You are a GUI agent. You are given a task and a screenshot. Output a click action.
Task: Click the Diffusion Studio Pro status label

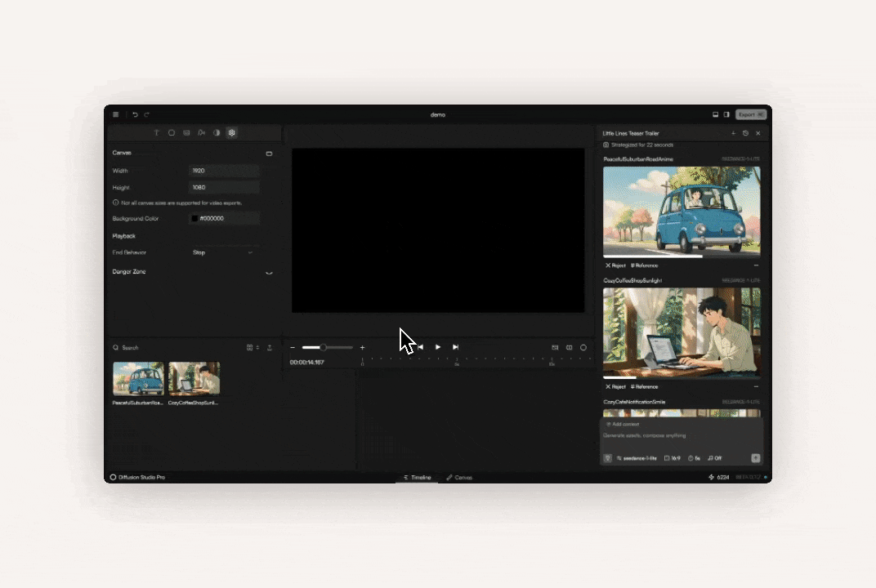coord(137,478)
